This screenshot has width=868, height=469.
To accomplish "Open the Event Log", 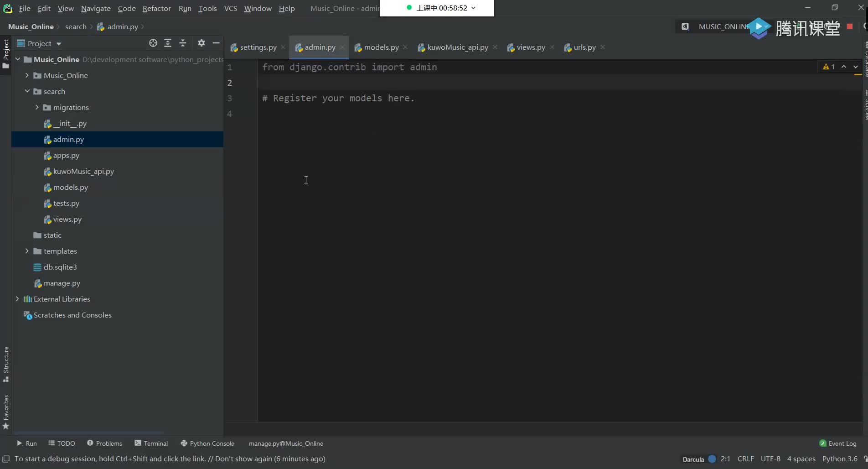I will 838,443.
